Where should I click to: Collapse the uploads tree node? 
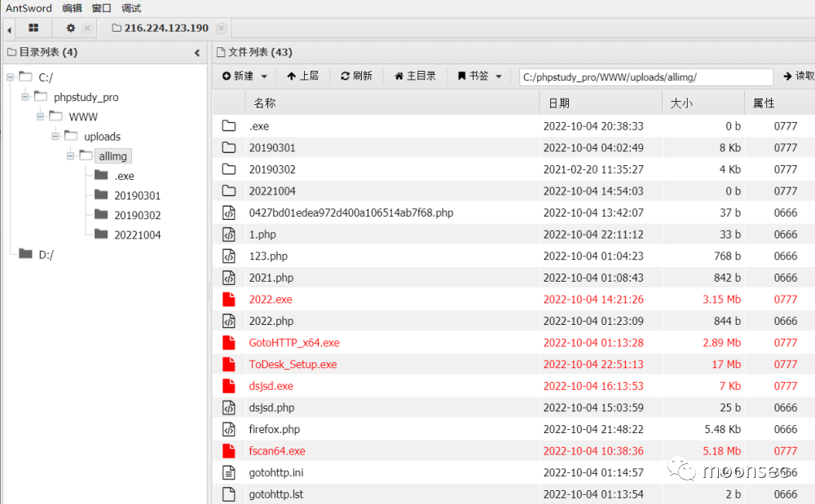pos(55,137)
